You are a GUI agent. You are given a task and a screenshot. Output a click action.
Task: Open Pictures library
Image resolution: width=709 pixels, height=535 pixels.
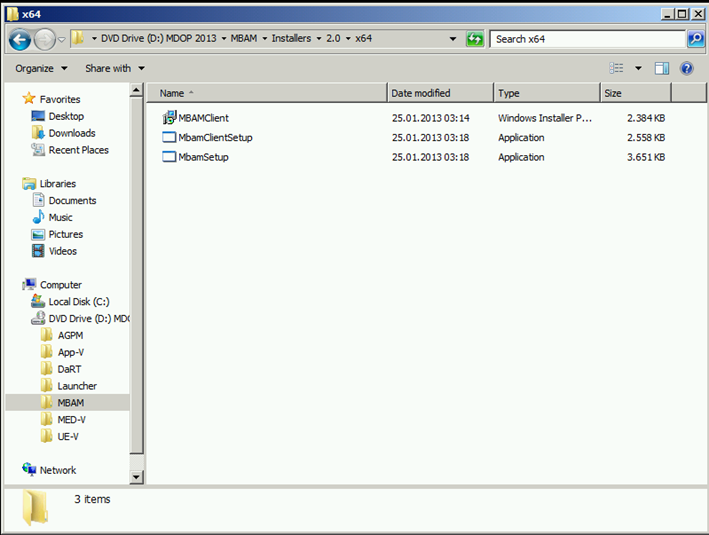(x=66, y=234)
